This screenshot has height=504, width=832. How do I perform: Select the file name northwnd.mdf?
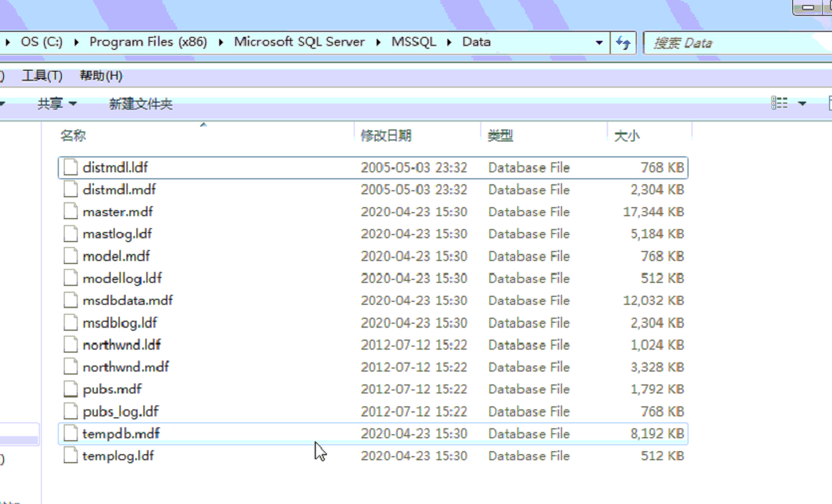tap(126, 368)
